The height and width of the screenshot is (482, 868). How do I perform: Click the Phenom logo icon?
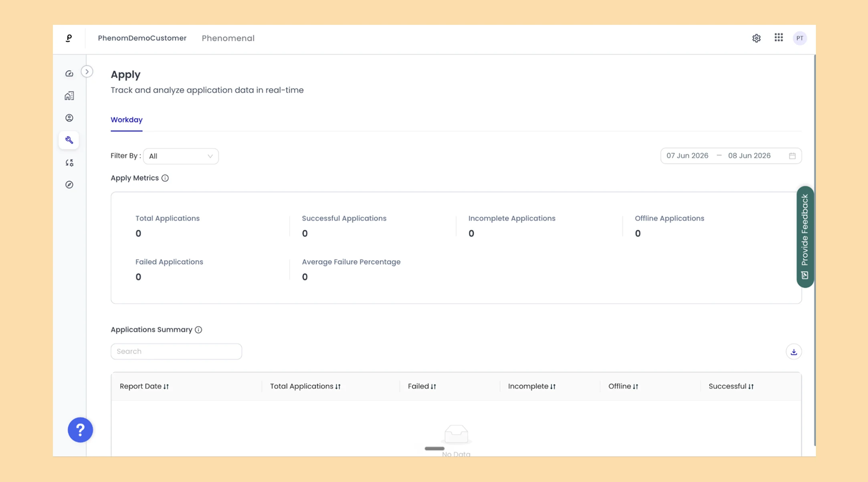[x=69, y=38]
